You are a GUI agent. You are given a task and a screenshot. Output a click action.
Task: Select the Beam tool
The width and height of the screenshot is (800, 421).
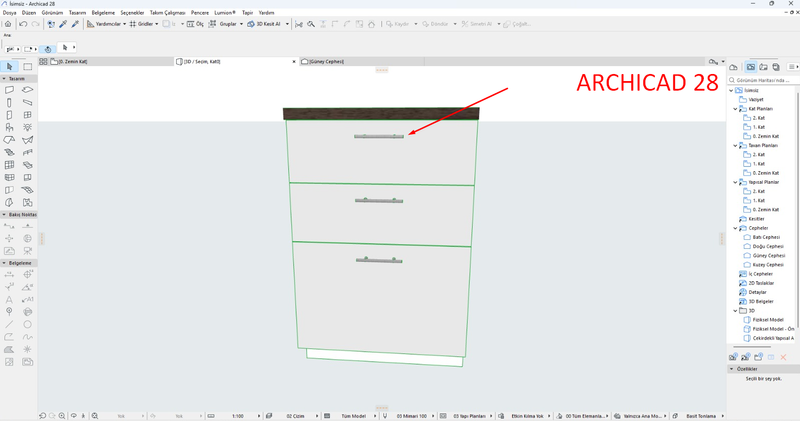(28, 103)
